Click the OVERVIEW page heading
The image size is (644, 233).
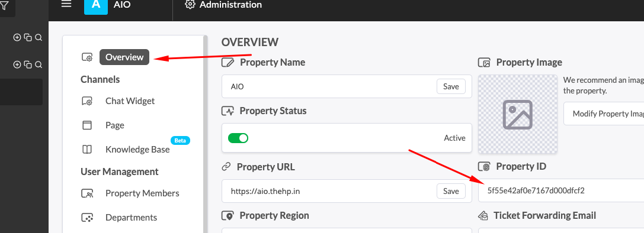point(249,42)
